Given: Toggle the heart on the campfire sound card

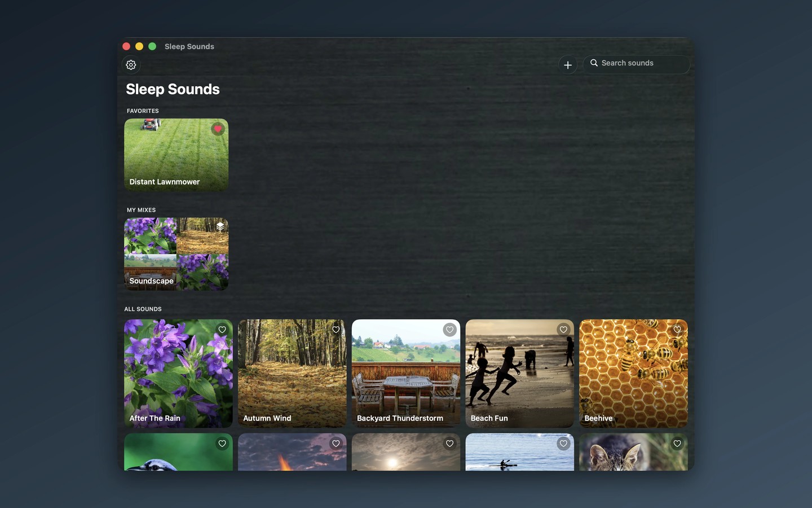Looking at the screenshot, I should [x=336, y=444].
